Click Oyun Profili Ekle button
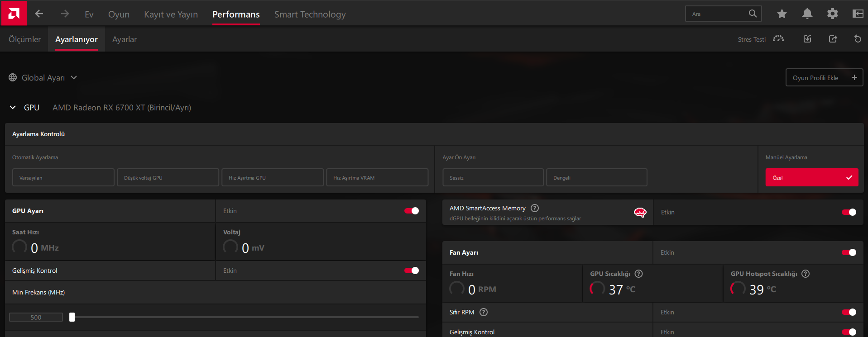Screen dimensions: 868x337 [x=824, y=77]
